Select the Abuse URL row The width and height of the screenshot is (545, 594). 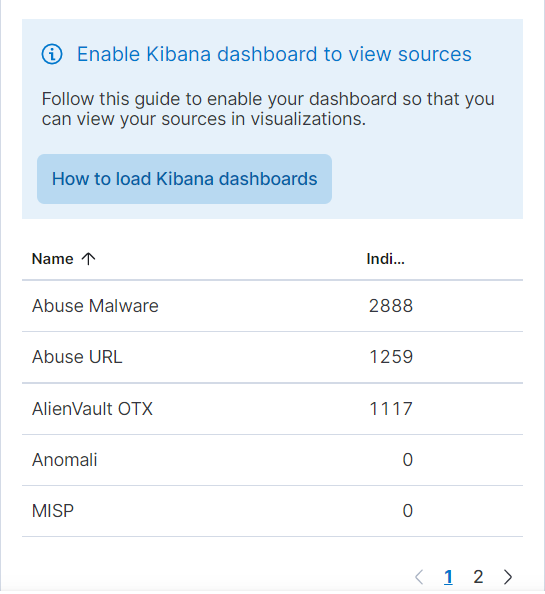pos(272,357)
